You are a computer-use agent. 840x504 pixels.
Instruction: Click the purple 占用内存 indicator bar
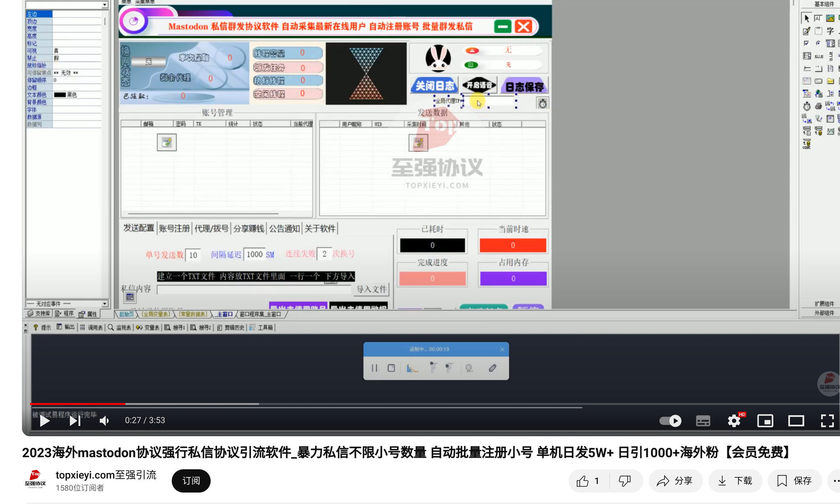(513, 278)
